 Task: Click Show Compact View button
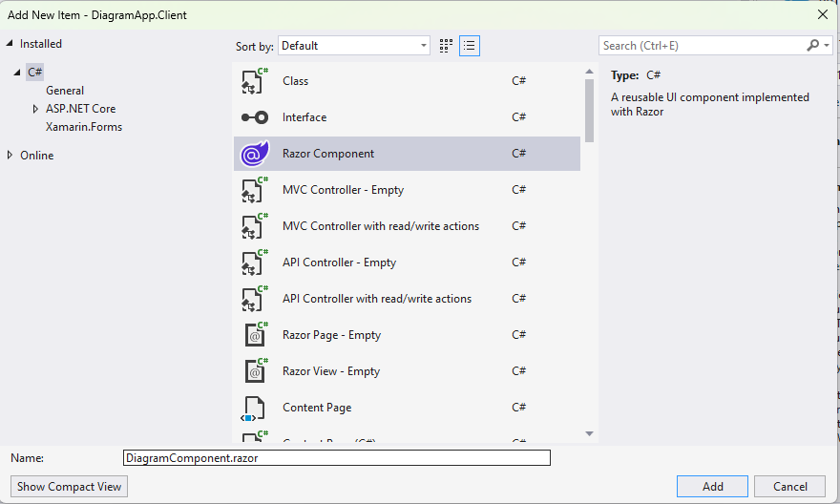69,486
